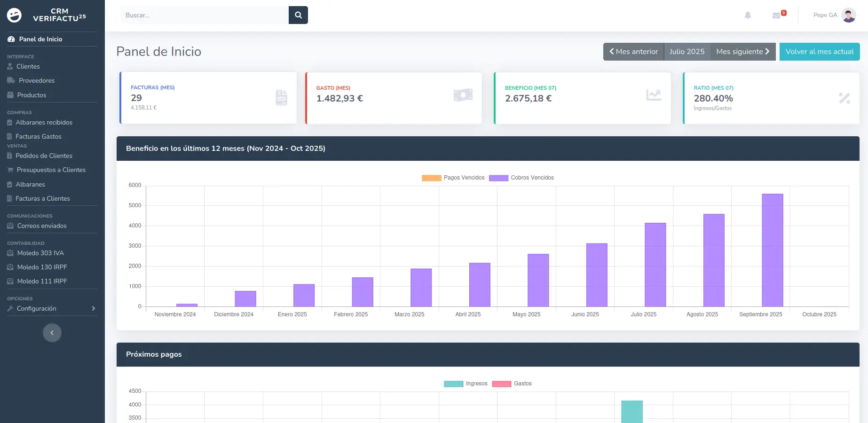Collapse the sidebar with round arrow button
Screen dimensions: 868x423
point(52,333)
